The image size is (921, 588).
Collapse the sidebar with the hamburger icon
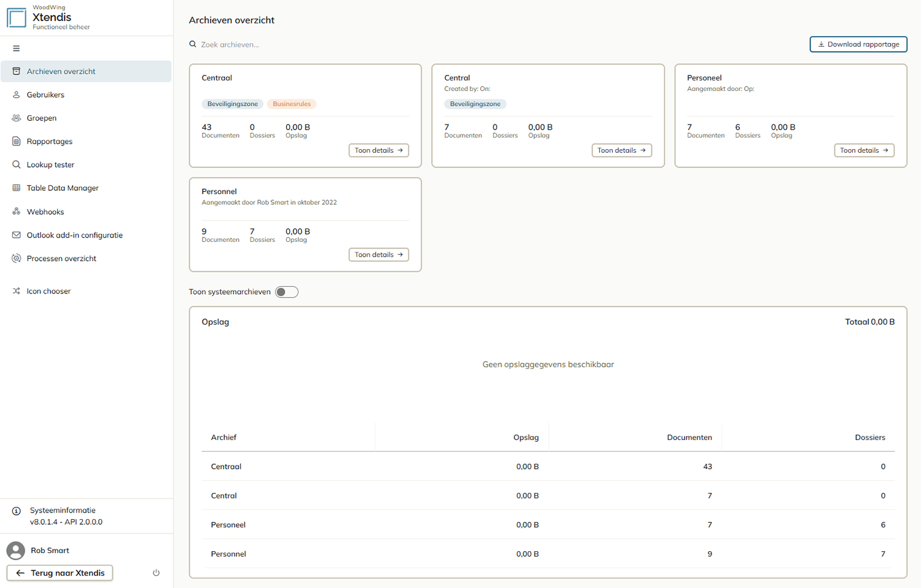point(17,48)
